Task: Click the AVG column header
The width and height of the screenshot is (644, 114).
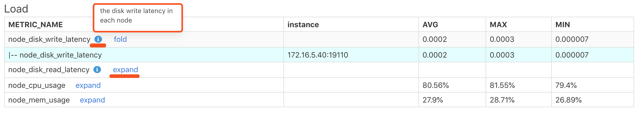Action: coord(430,25)
